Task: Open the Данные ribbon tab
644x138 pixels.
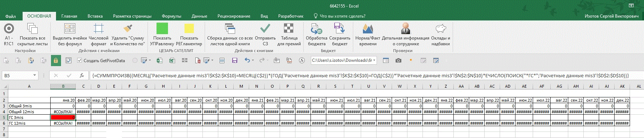Action: click(199, 16)
